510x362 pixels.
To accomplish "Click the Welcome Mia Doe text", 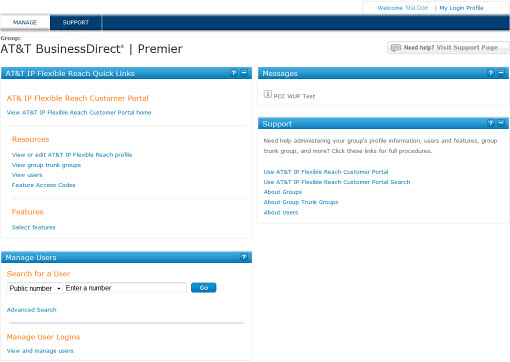I will coord(403,8).
